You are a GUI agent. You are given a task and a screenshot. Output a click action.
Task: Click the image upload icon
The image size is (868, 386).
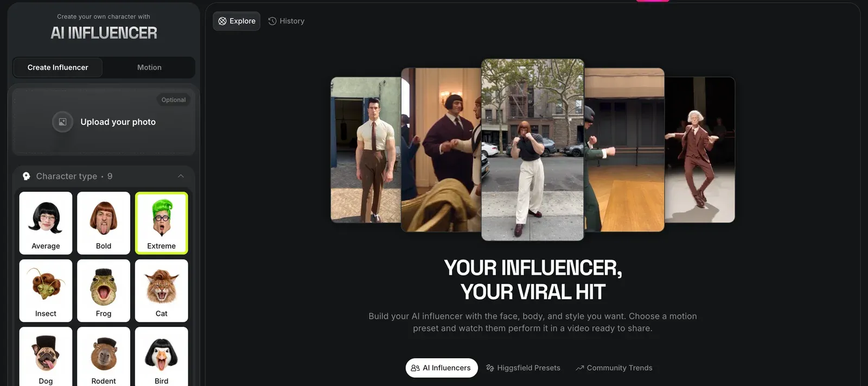(x=62, y=122)
